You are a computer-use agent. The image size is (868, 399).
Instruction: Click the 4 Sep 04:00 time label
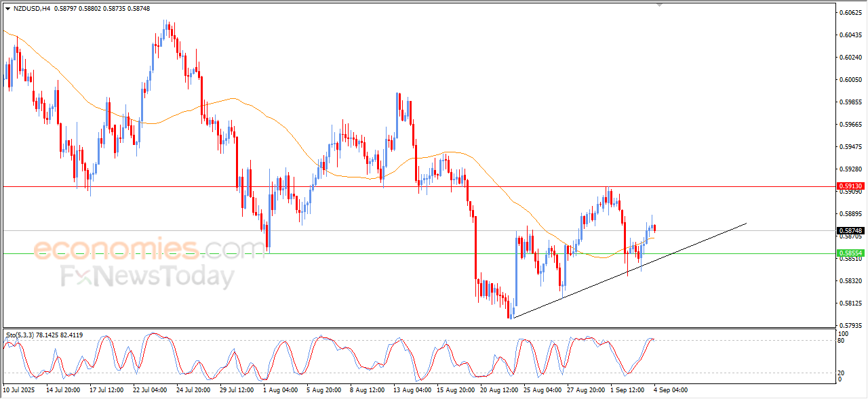[671, 390]
